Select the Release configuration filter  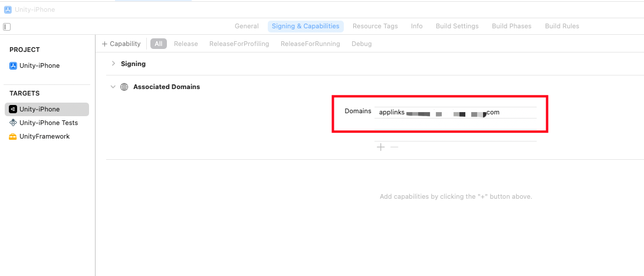(186, 44)
